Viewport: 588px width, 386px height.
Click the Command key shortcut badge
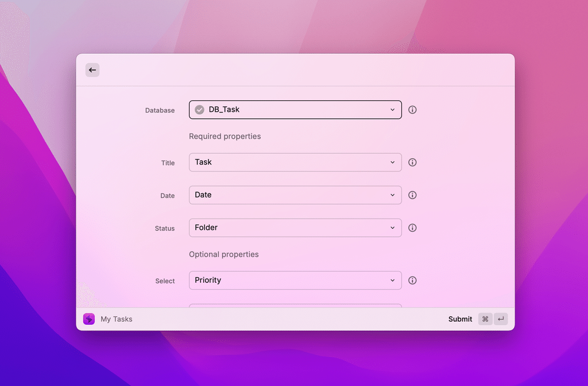coord(485,319)
